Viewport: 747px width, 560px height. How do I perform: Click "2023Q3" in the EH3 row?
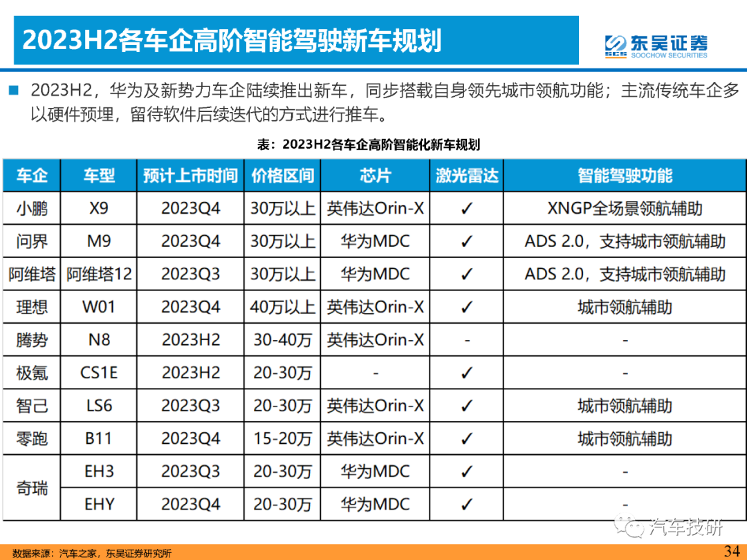point(191,472)
